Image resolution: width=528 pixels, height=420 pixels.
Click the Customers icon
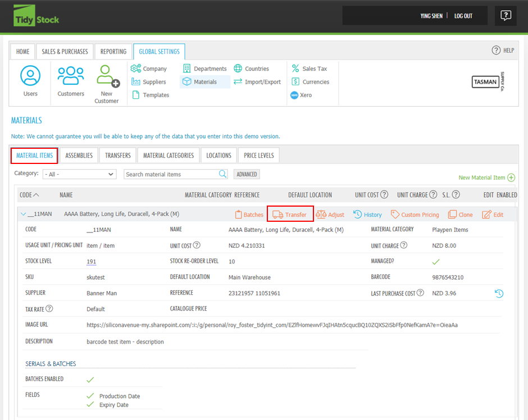pos(71,76)
